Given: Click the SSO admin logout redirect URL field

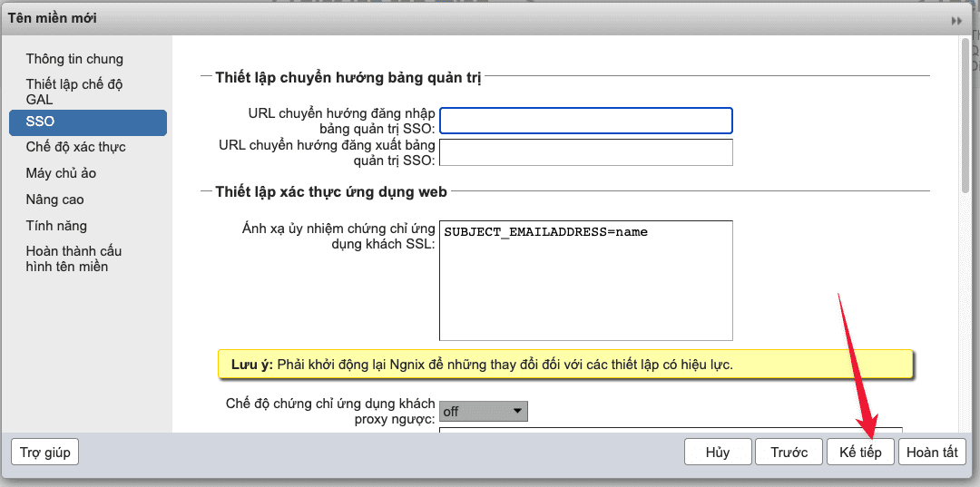Looking at the screenshot, I should click(585, 152).
